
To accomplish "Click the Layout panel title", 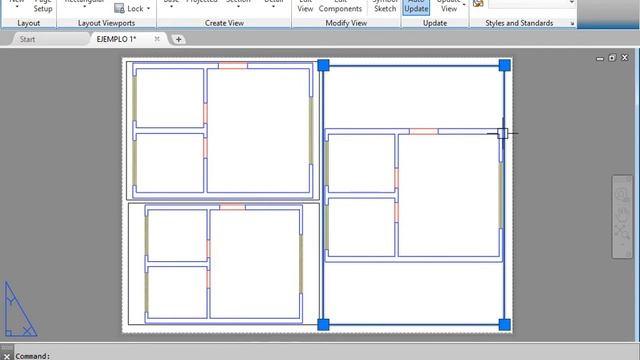I will [29, 23].
